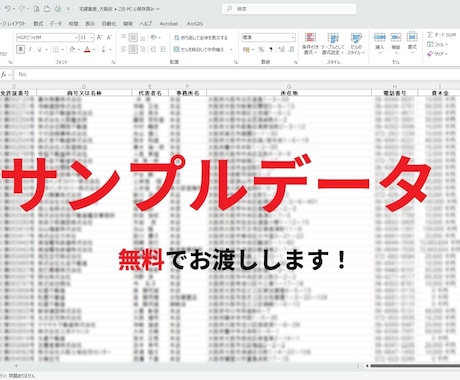Screen dimensions: 460x380
Task: Click the Accounting Number Format icon
Action: pyautogui.click(x=246, y=49)
